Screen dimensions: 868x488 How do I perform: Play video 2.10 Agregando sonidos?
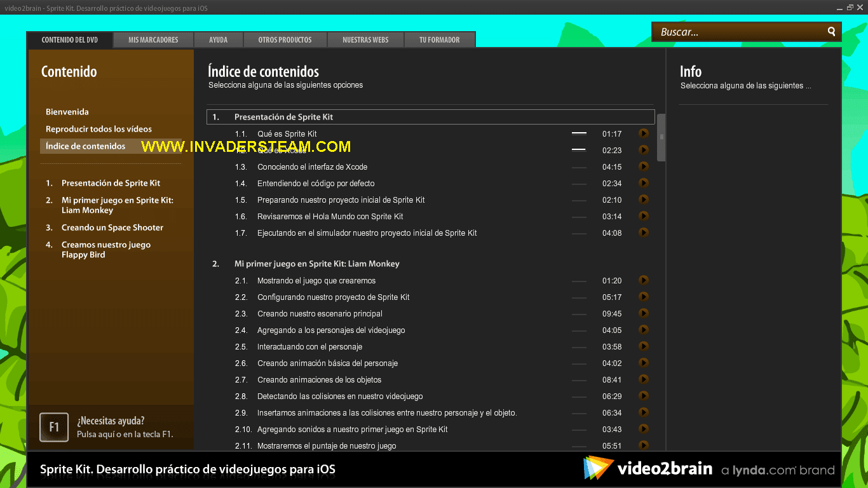(x=644, y=429)
